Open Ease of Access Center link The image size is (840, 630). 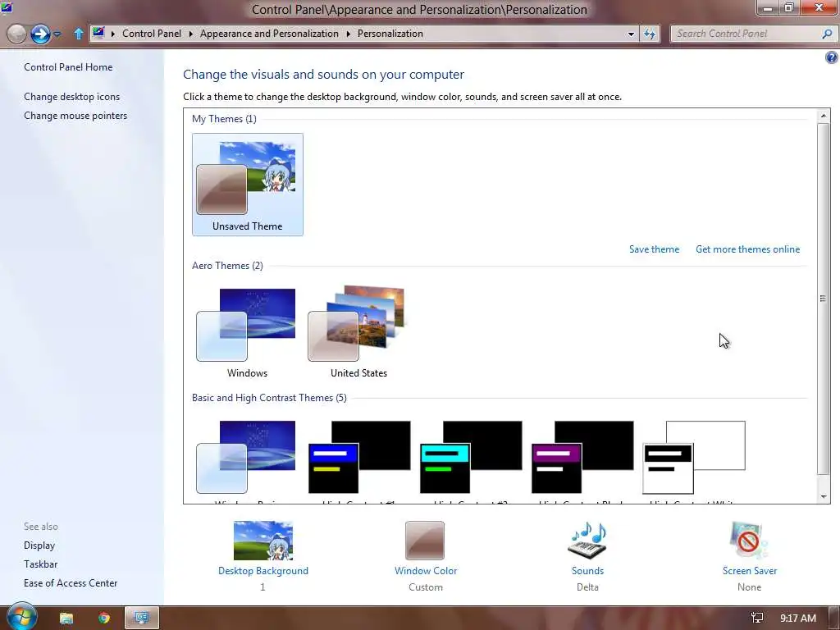pyautogui.click(x=71, y=583)
